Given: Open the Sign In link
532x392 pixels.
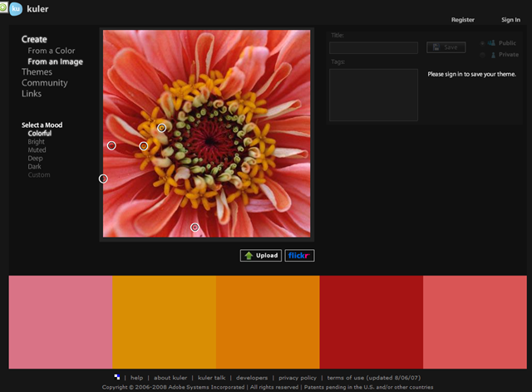Looking at the screenshot, I should point(510,20).
